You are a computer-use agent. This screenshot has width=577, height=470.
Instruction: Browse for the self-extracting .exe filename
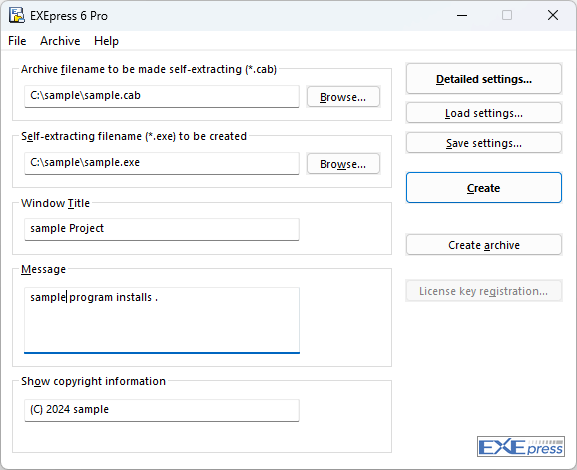(343, 164)
